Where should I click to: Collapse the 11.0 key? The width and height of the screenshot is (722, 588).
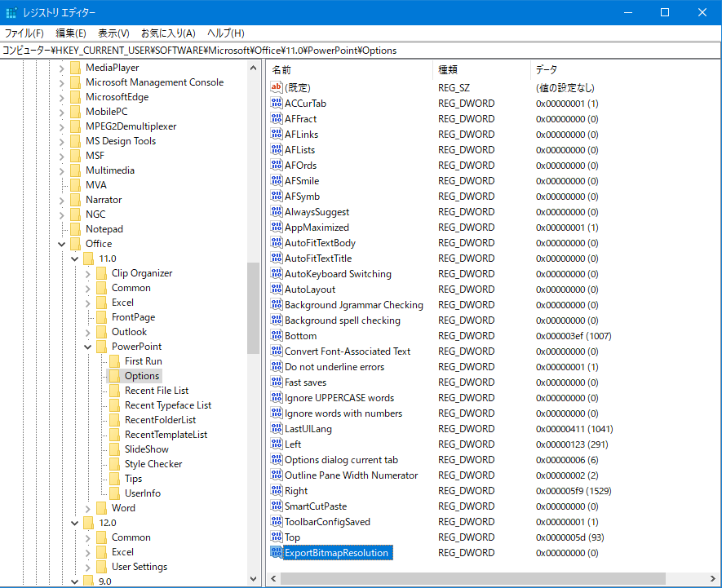74,259
